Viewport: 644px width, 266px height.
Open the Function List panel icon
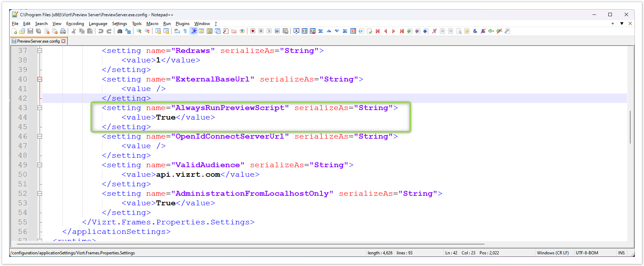click(226, 31)
